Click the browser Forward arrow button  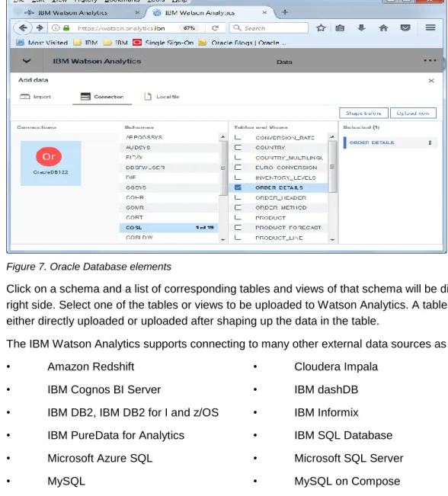click(40, 28)
